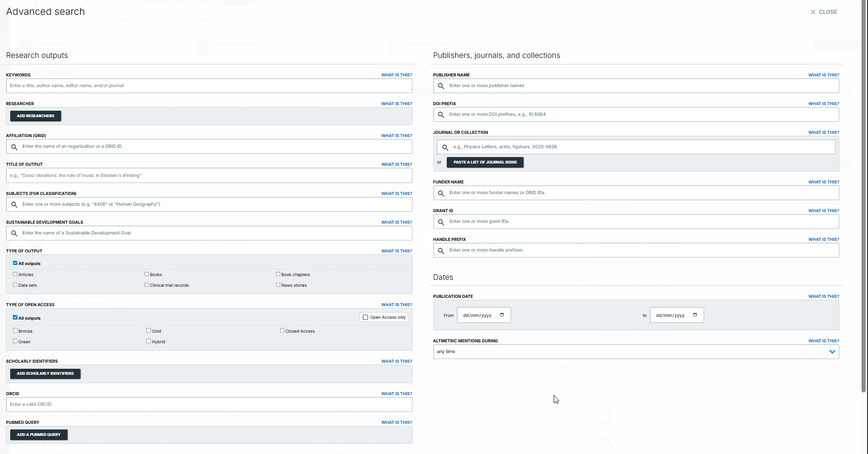Open 'What is this?' for Scholarly Identifiers
Screen dimensions: 868x454
pyautogui.click(x=397, y=361)
